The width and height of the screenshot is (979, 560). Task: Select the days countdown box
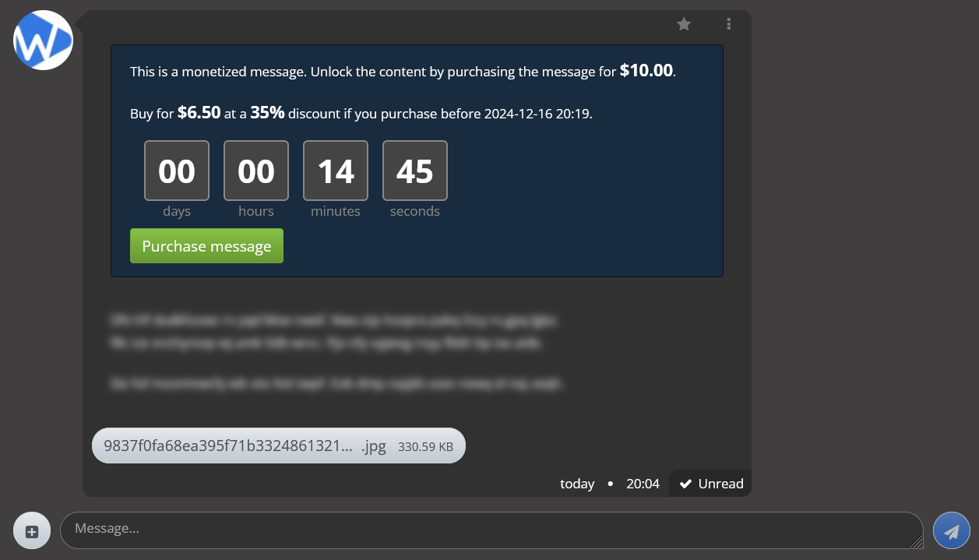[177, 171]
